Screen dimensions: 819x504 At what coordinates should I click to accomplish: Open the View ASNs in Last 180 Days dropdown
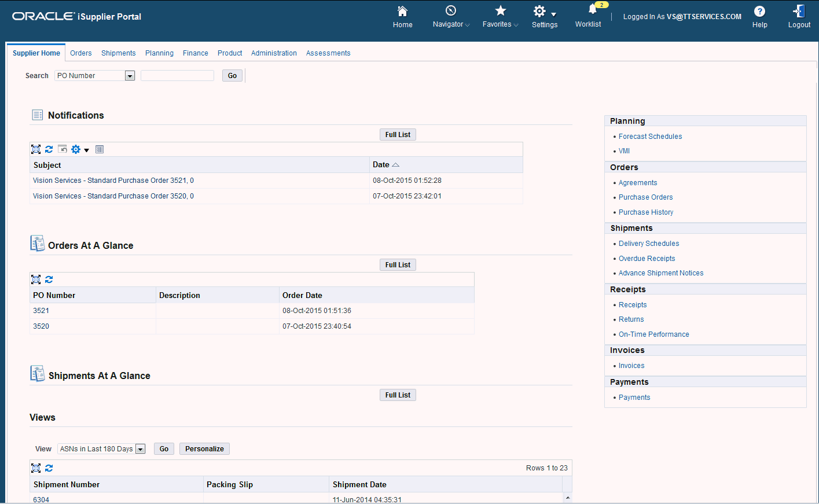[x=101, y=449]
